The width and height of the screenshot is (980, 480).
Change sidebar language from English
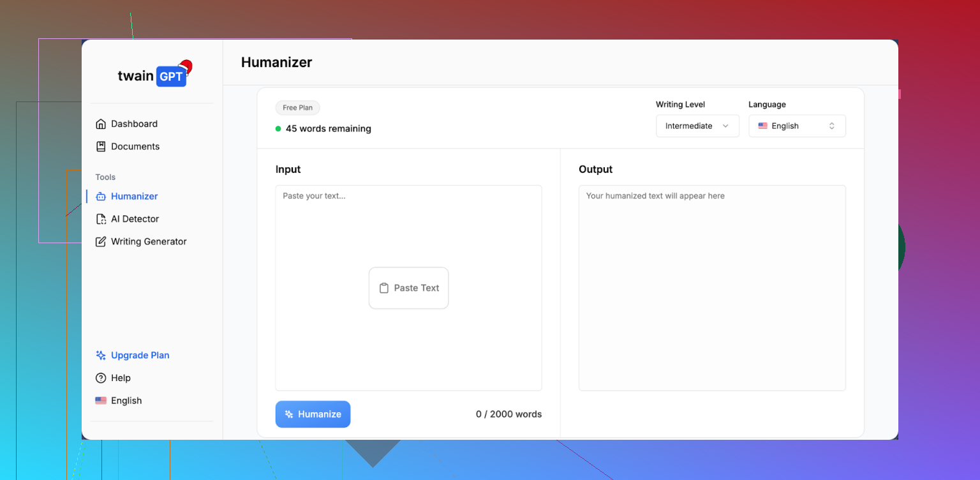[x=119, y=401]
